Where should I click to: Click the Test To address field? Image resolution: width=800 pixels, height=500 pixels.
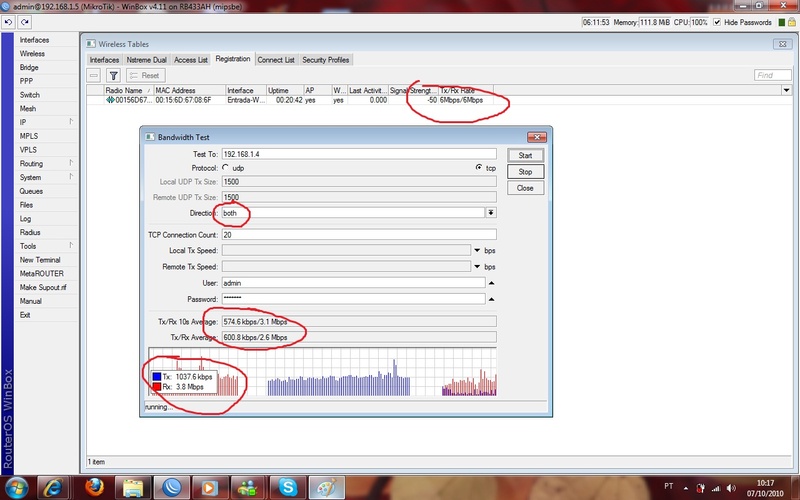pyautogui.click(x=359, y=154)
